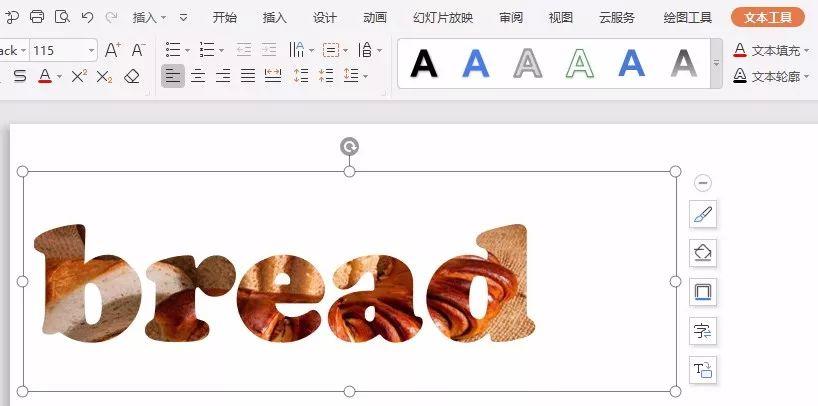Click the 文本轮廓 button
Image resolution: width=818 pixels, height=406 pixels.
771,76
